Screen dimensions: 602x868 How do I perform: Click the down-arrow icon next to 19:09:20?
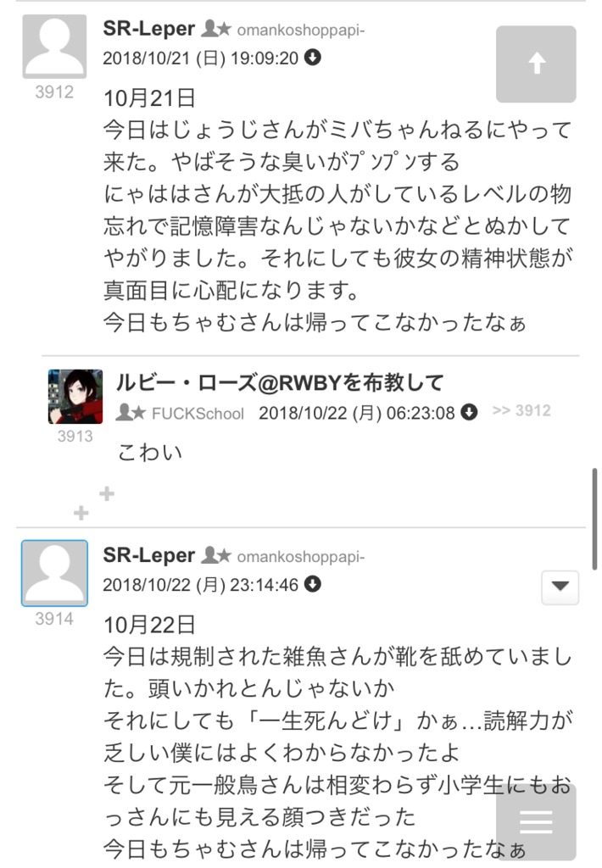[x=313, y=57]
